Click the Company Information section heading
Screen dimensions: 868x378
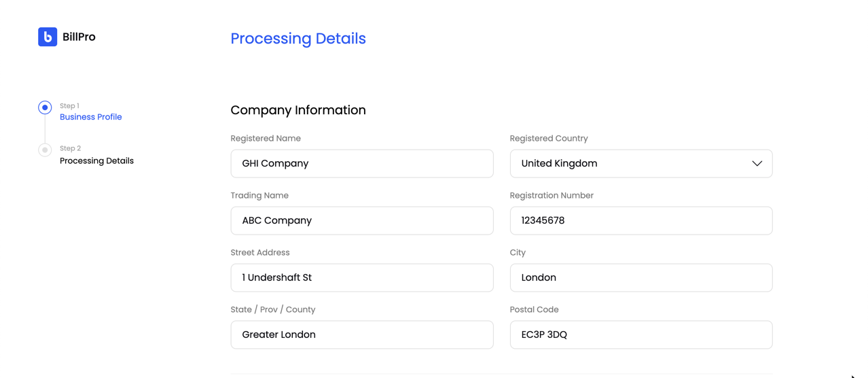(297, 110)
